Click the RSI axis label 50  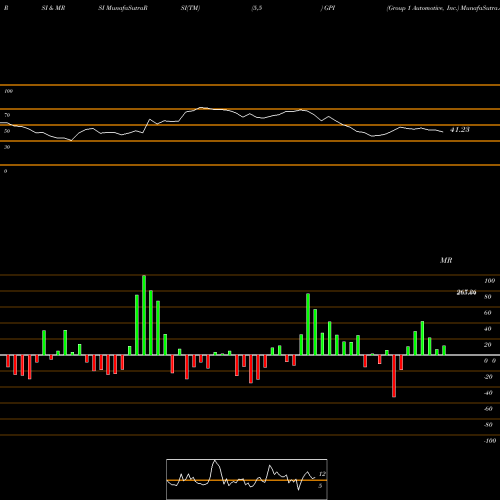[7, 131]
